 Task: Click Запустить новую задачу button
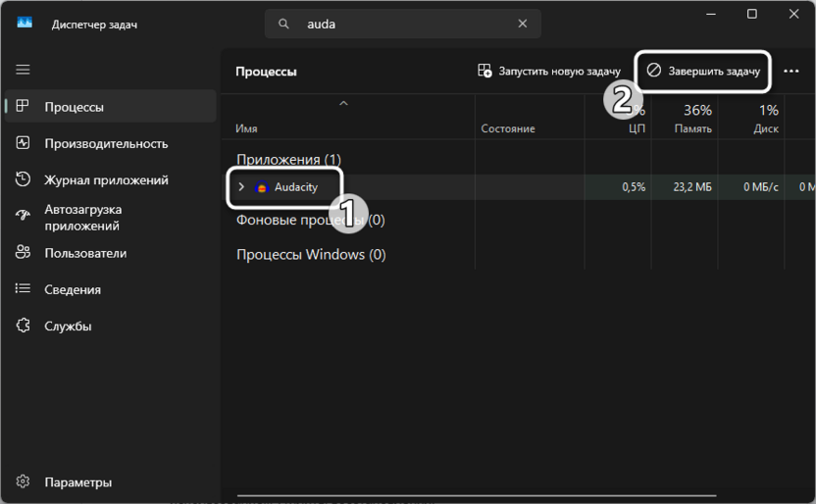(549, 71)
